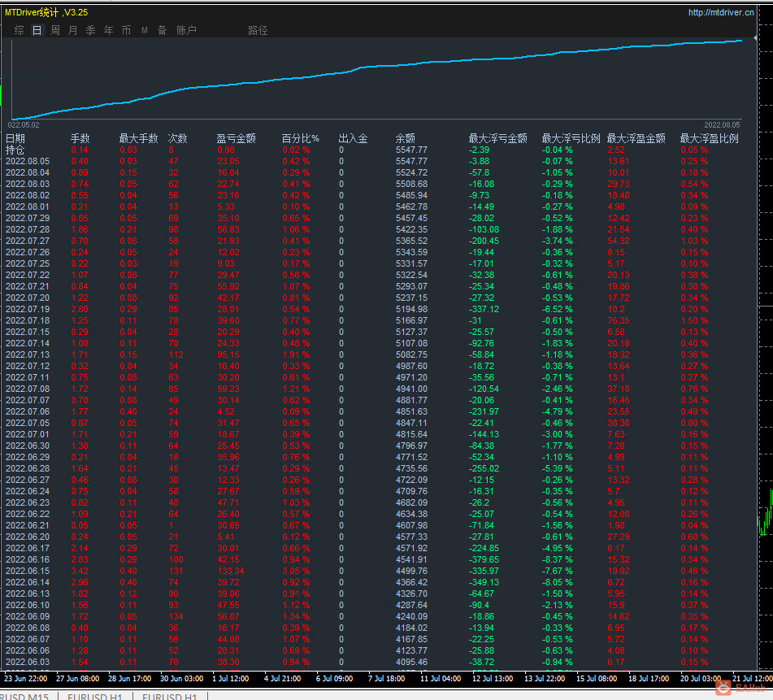Click the 最大浮亏金额 column header

pyautogui.click(x=498, y=138)
